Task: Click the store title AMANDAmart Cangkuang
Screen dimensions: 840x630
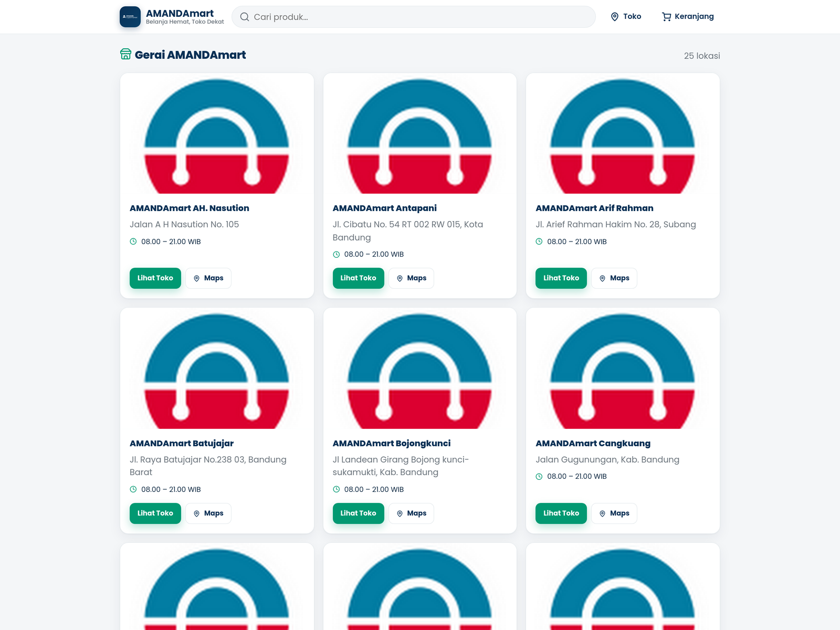Action: tap(593, 444)
